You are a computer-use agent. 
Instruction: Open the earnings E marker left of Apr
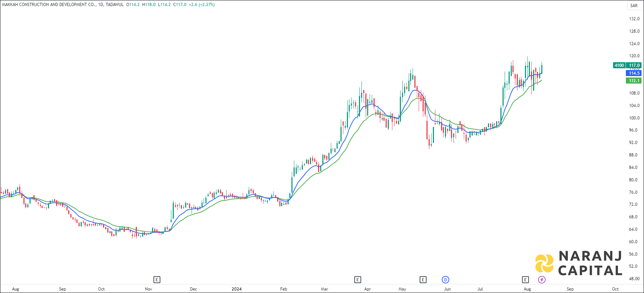coord(358,279)
